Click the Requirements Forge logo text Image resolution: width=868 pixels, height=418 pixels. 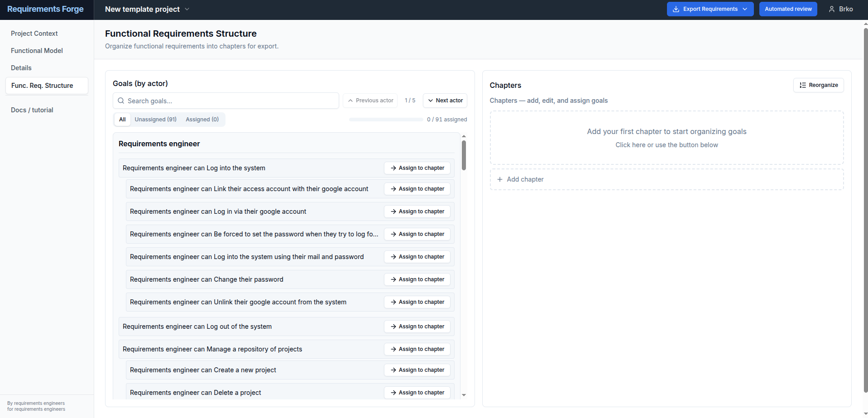[x=45, y=9]
